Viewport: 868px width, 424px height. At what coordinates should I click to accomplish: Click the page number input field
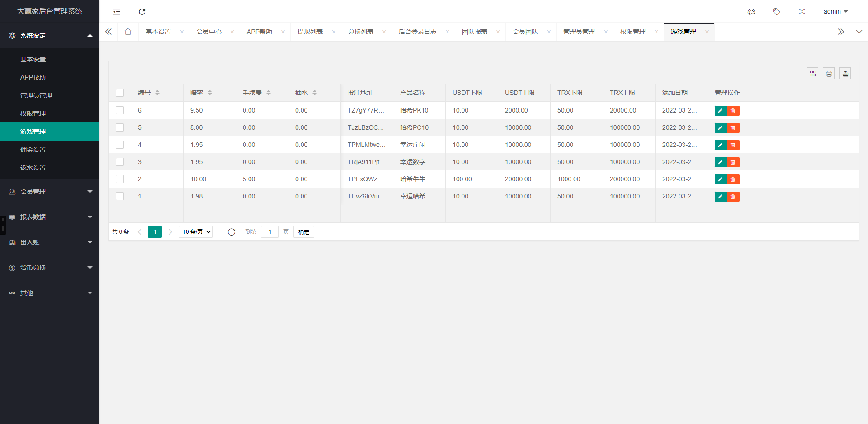(x=270, y=232)
